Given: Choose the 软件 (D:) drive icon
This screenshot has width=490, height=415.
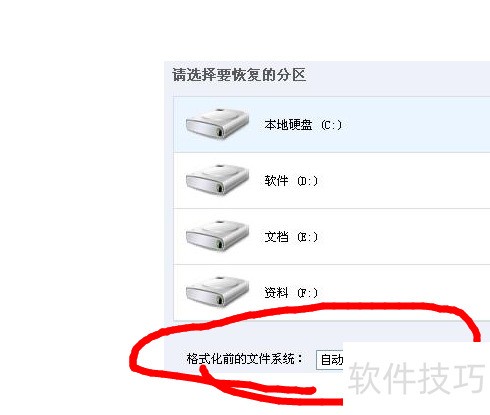Looking at the screenshot, I should point(217,179).
